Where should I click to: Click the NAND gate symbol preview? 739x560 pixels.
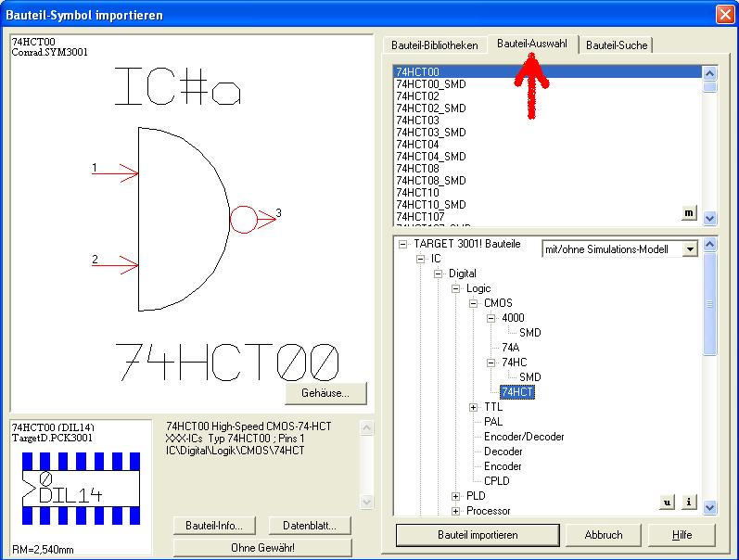185,218
